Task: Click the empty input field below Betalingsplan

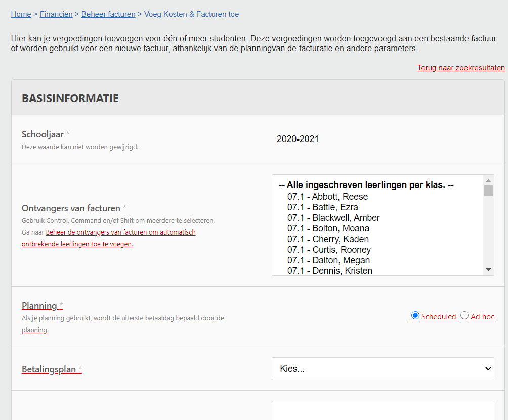Action: click(x=383, y=410)
